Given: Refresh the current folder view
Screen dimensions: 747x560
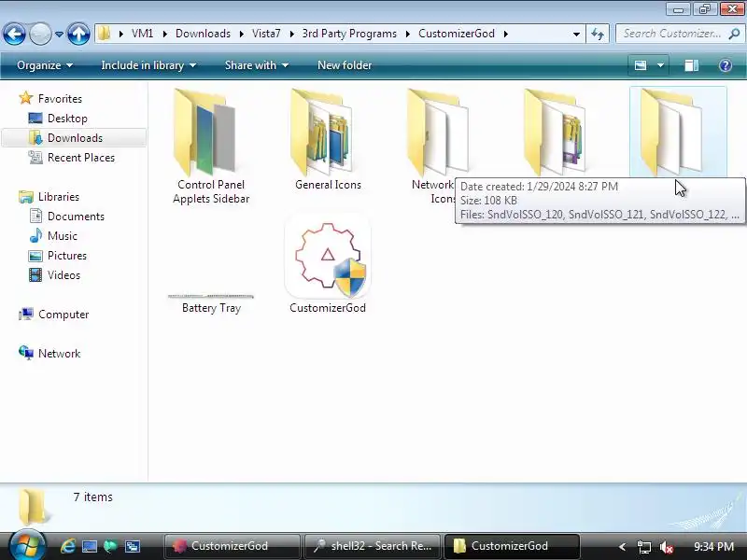Looking at the screenshot, I should pos(598,34).
